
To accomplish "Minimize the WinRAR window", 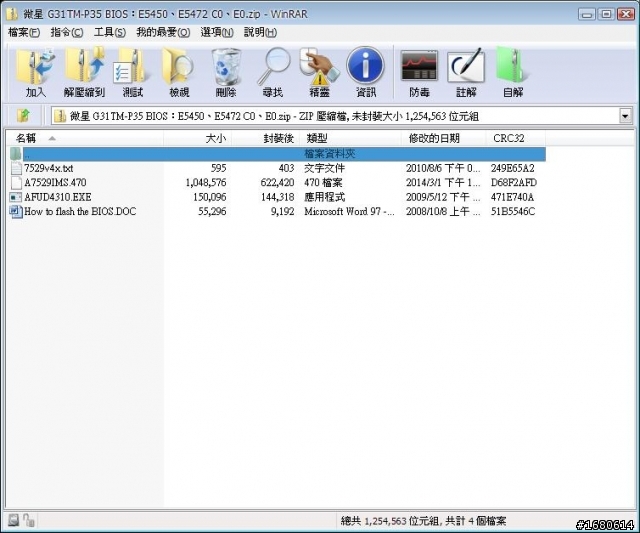I will [x=587, y=14].
